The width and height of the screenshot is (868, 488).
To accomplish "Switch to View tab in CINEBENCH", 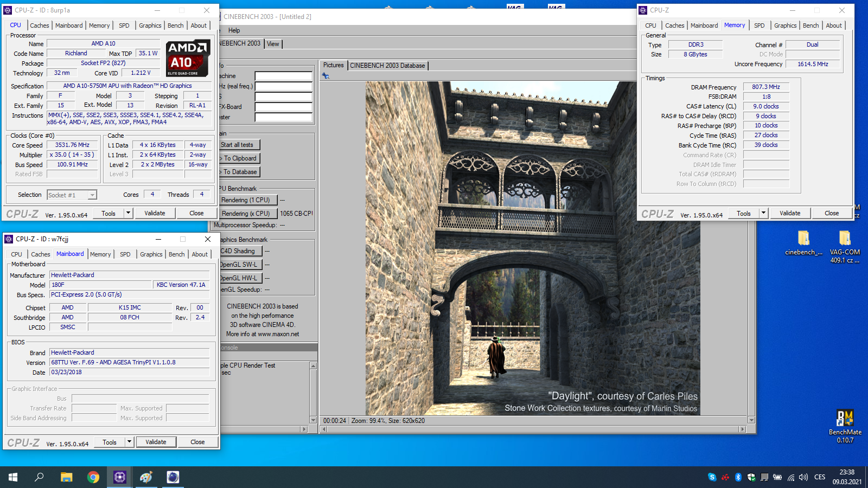I will [273, 44].
